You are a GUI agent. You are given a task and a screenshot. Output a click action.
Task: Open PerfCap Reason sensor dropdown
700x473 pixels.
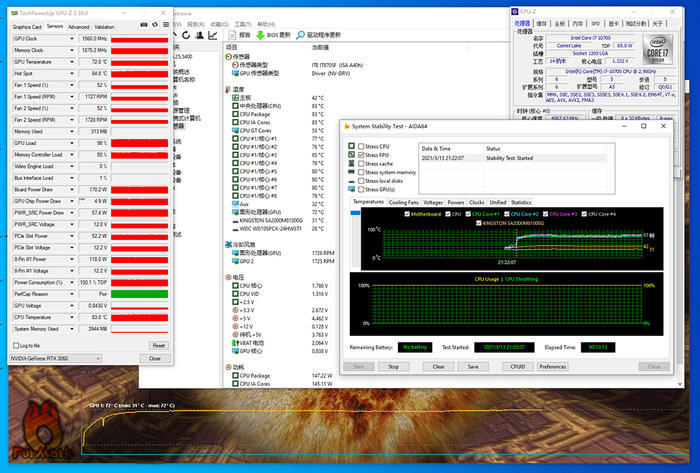pyautogui.click(x=71, y=294)
